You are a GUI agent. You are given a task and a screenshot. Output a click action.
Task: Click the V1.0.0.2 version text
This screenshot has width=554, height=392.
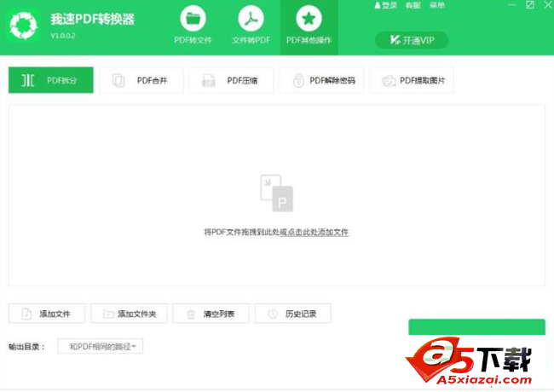pos(63,36)
